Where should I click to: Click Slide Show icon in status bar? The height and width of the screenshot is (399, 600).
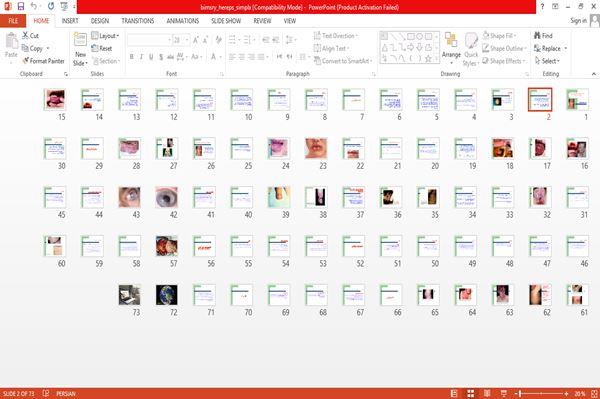click(504, 393)
